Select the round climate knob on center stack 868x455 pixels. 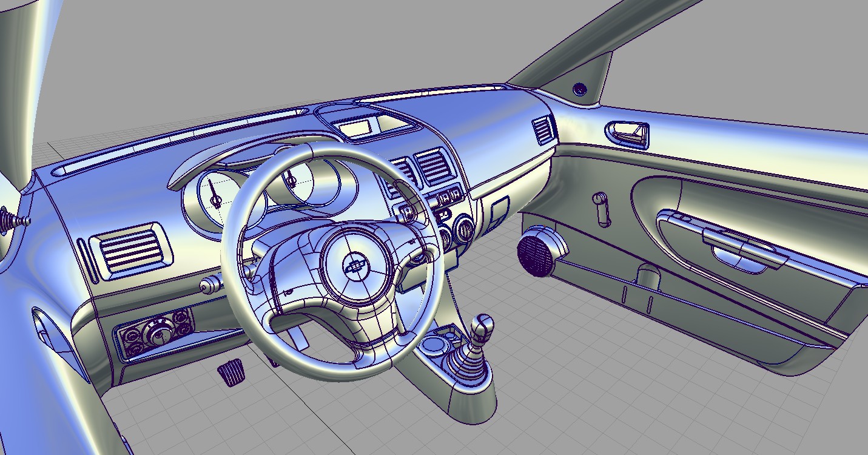coord(465,229)
